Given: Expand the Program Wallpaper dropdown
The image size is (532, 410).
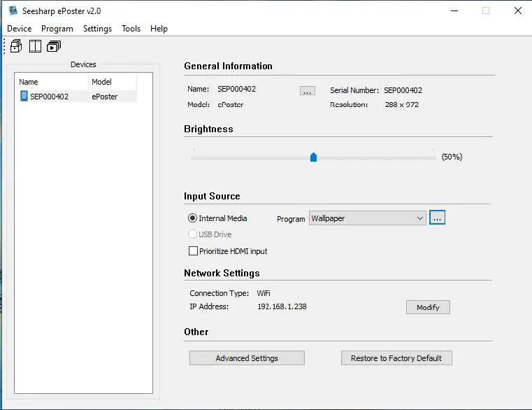Looking at the screenshot, I should [x=419, y=218].
